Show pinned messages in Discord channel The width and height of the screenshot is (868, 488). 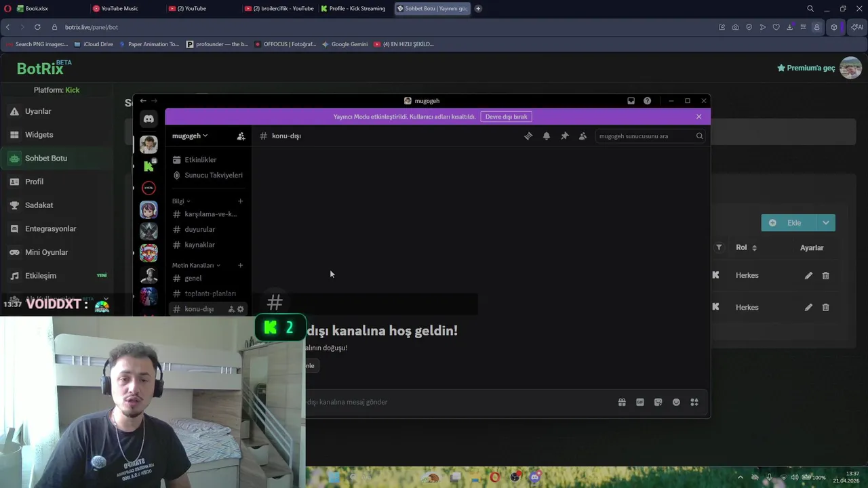point(564,136)
